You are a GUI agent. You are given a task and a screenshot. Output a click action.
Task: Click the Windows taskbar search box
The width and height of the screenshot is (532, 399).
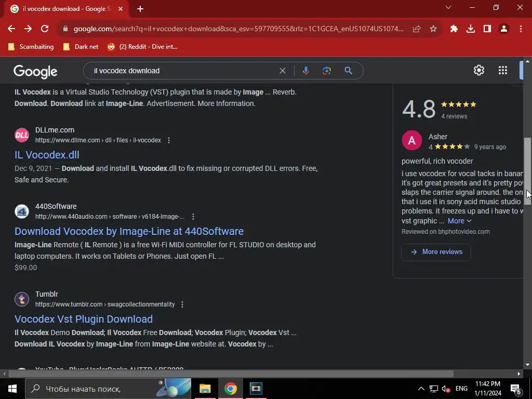[108, 389]
